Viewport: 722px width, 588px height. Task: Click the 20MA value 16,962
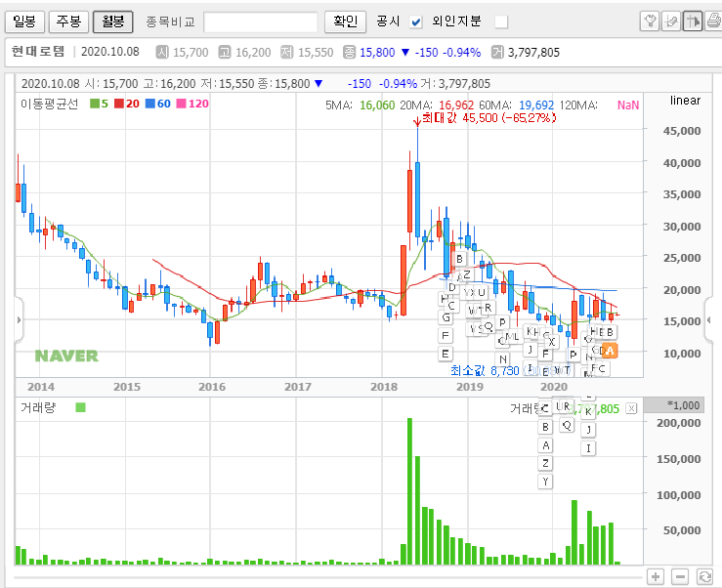[x=456, y=105]
